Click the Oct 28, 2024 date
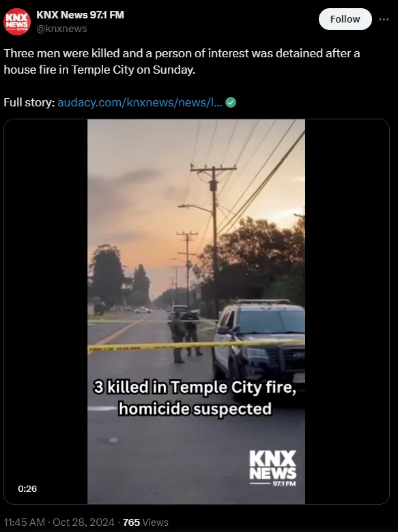398x532 pixels. click(x=83, y=522)
